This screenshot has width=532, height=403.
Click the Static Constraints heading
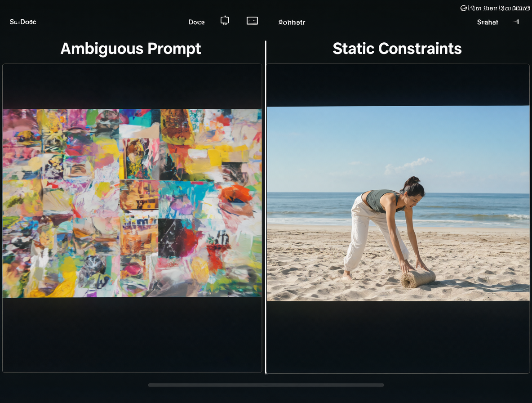(x=397, y=49)
